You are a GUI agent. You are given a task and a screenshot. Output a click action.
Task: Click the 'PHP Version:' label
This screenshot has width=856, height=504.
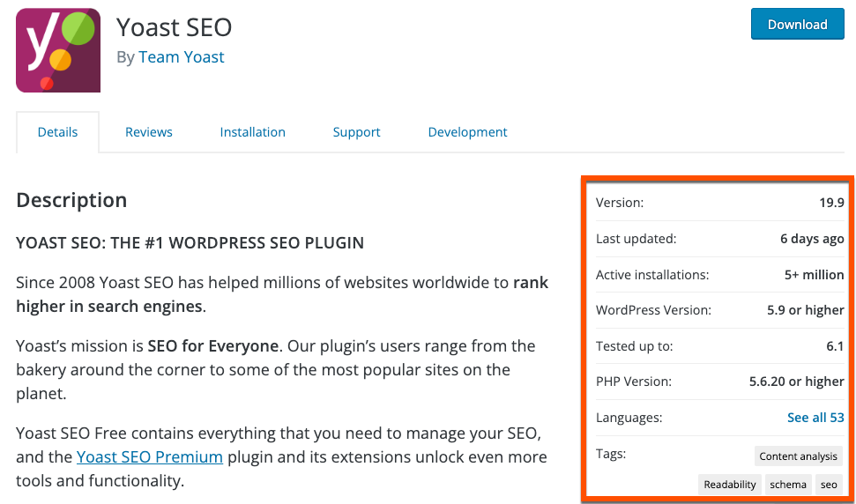(x=634, y=382)
